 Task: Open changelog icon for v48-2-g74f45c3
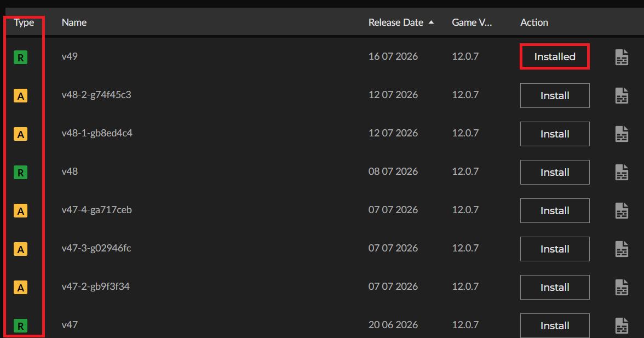tap(622, 96)
